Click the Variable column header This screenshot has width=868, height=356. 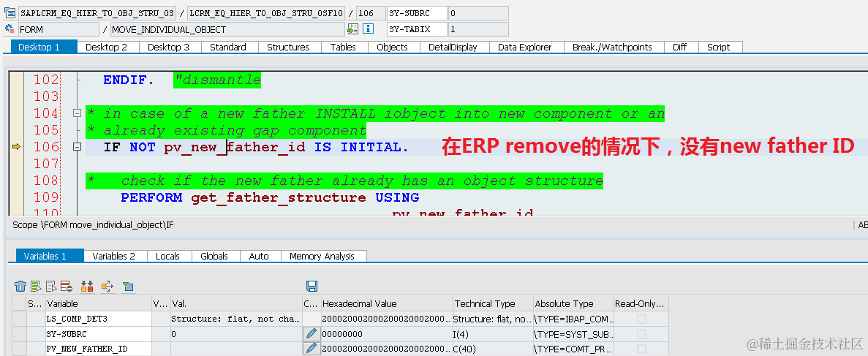[98, 303]
